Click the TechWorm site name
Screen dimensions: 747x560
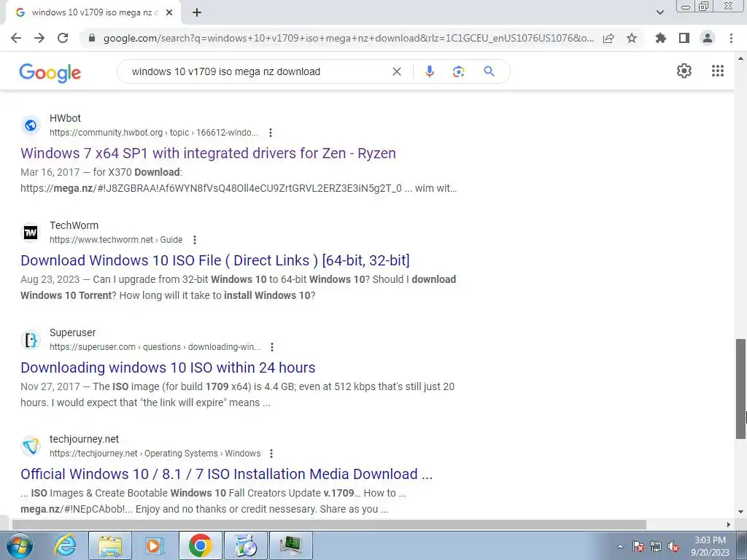pyautogui.click(x=74, y=225)
